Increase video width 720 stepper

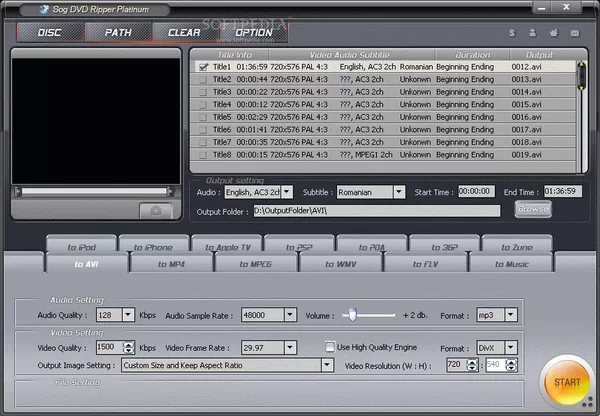click(472, 362)
